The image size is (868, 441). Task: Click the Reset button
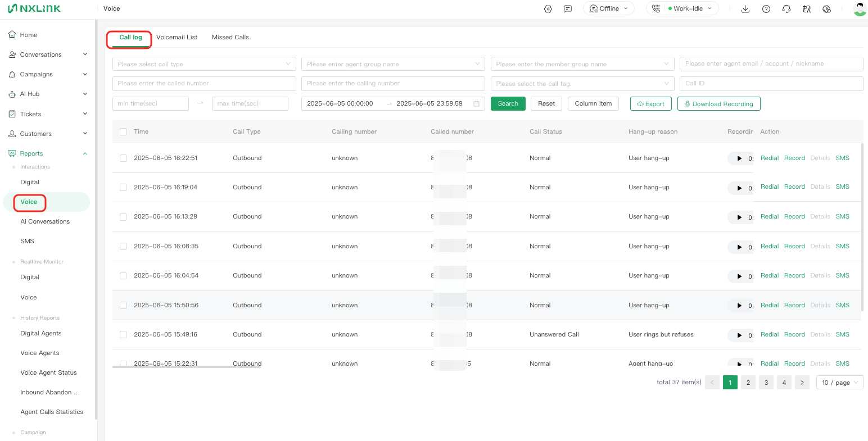pos(546,103)
